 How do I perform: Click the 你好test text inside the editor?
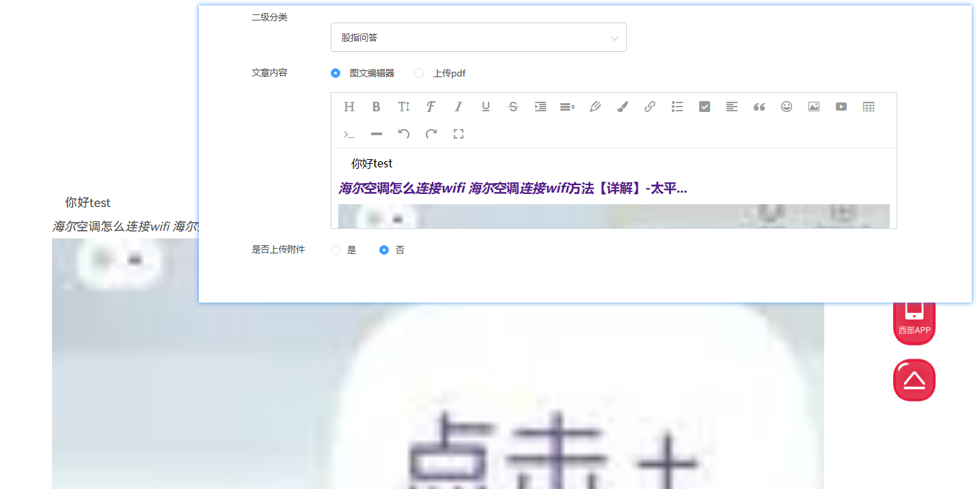point(372,164)
